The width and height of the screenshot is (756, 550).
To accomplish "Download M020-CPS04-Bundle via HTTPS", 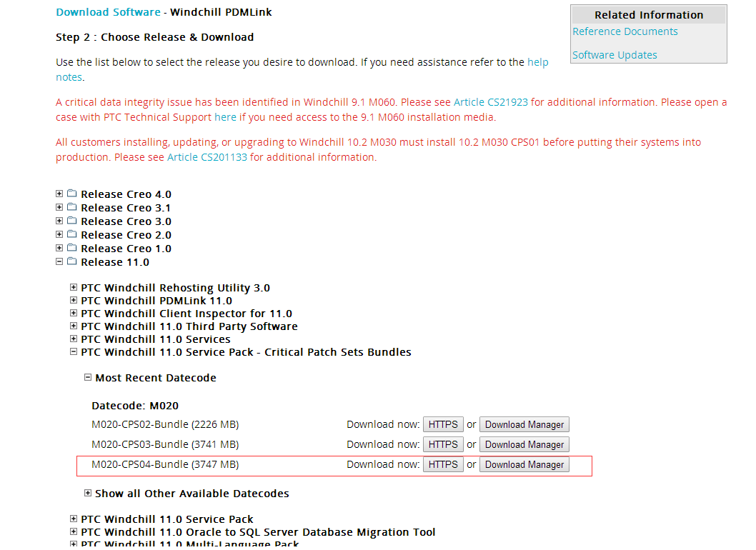I will point(443,465).
